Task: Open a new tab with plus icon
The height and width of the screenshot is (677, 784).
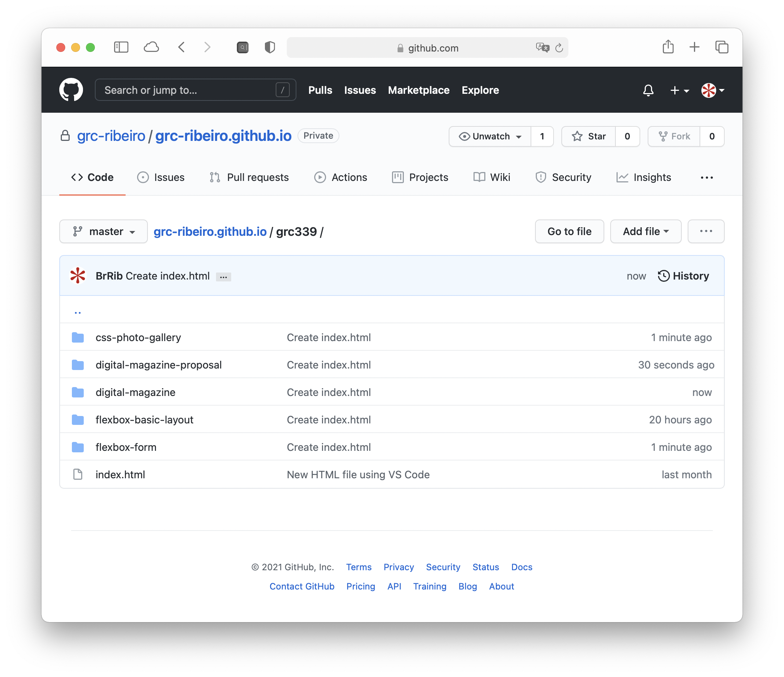Action: (694, 47)
